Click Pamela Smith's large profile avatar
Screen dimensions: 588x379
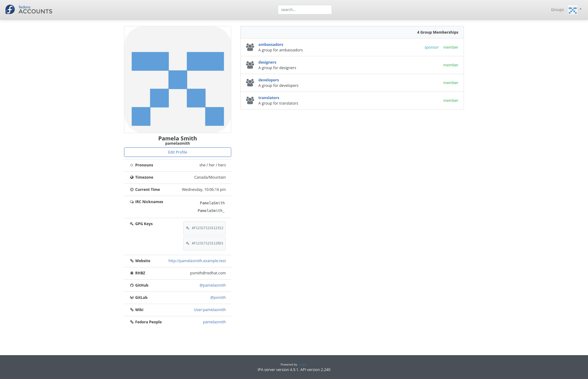tap(178, 80)
